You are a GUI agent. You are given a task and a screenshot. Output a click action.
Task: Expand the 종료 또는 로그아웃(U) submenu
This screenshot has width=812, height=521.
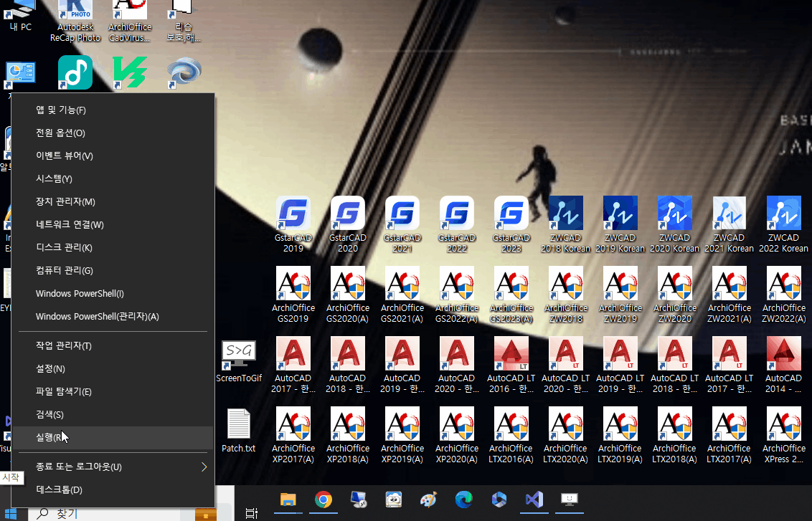[113, 467]
